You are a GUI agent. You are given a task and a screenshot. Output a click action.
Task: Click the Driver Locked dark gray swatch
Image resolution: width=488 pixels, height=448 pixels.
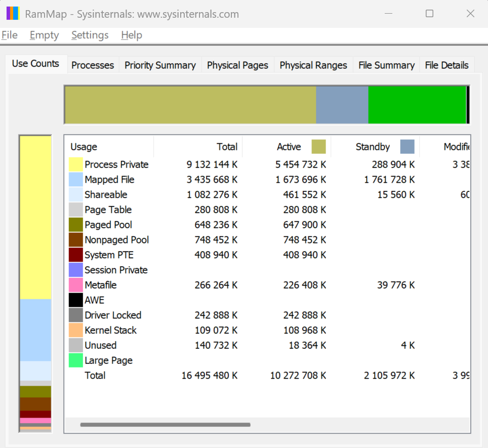coord(75,315)
